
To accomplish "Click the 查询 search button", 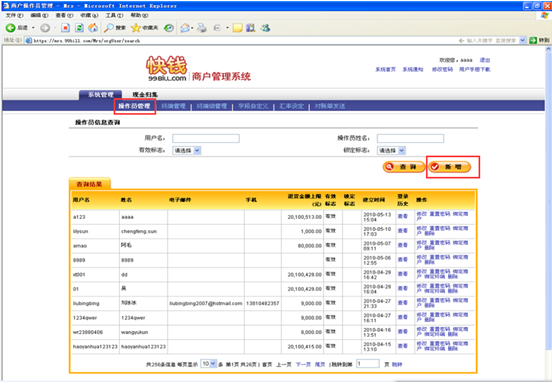I will [403, 166].
